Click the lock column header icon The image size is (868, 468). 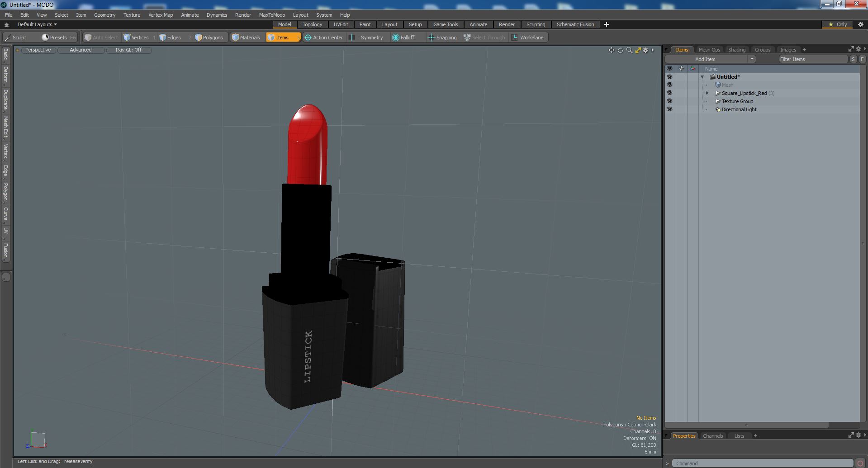click(x=681, y=69)
